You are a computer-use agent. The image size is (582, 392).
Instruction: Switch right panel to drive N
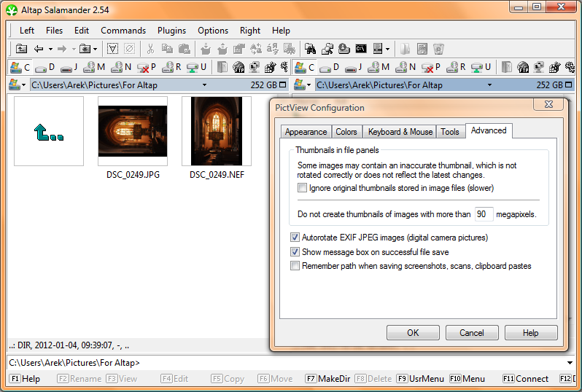[x=406, y=67]
